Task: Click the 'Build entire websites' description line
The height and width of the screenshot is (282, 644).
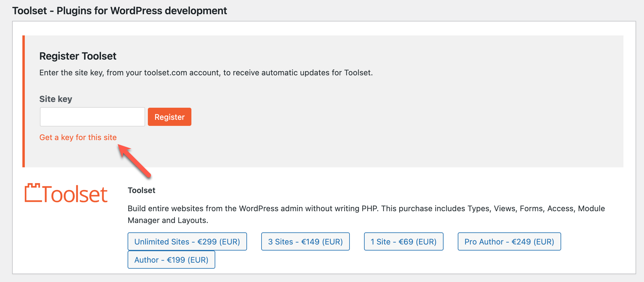Action: pos(366,208)
